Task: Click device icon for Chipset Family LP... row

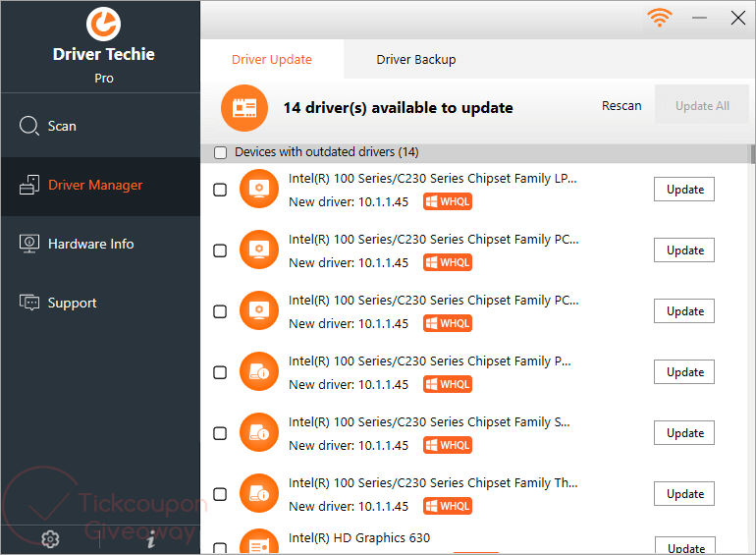Action: click(x=259, y=189)
